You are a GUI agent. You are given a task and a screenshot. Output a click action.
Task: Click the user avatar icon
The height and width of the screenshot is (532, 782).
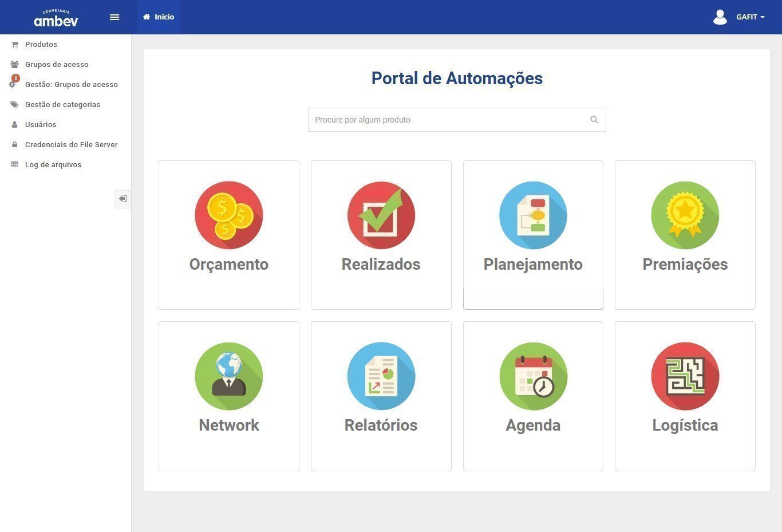tap(720, 17)
